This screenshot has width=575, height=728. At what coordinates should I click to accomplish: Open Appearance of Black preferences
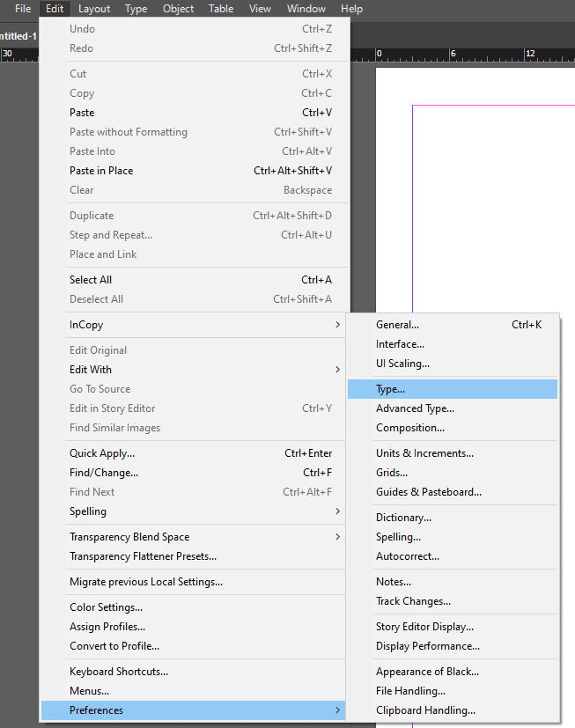453,672
